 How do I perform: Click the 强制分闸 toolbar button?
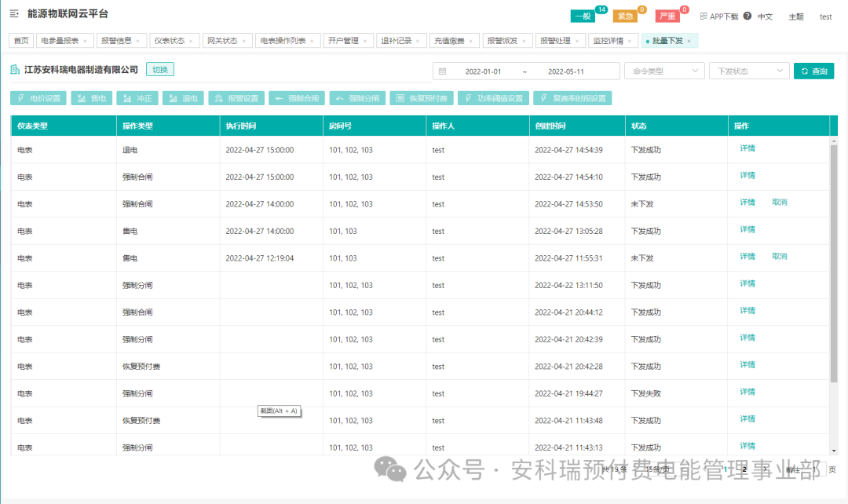click(357, 98)
